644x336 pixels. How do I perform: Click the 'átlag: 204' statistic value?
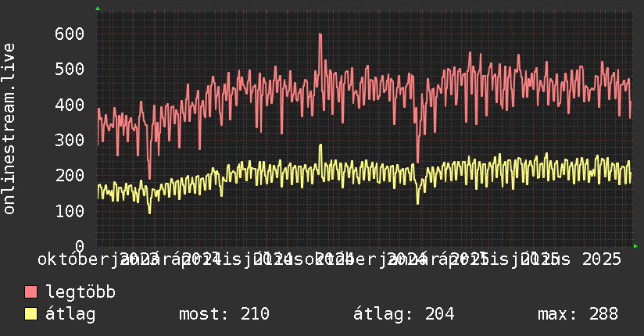pyautogui.click(x=404, y=314)
